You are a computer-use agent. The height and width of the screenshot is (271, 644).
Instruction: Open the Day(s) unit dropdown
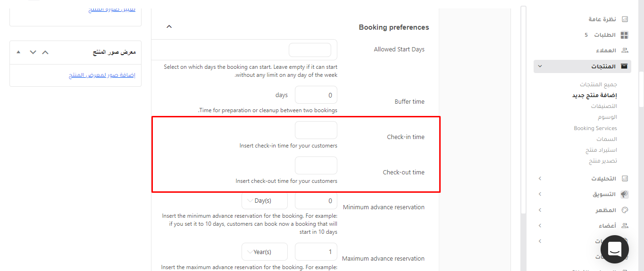[265, 201]
